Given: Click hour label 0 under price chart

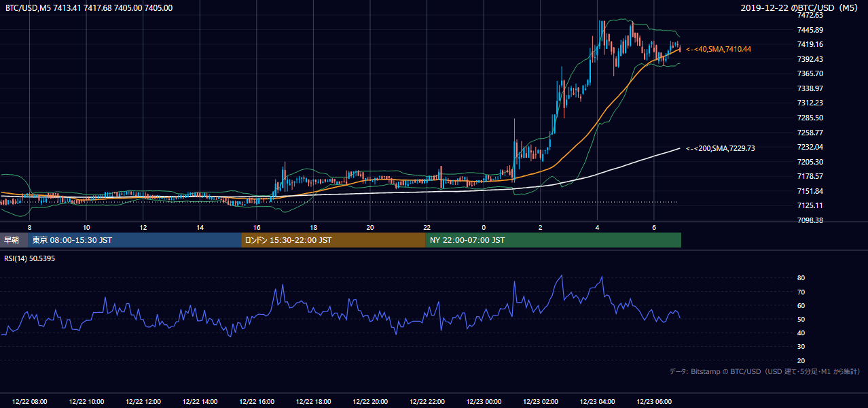Looking at the screenshot, I should click(484, 227).
